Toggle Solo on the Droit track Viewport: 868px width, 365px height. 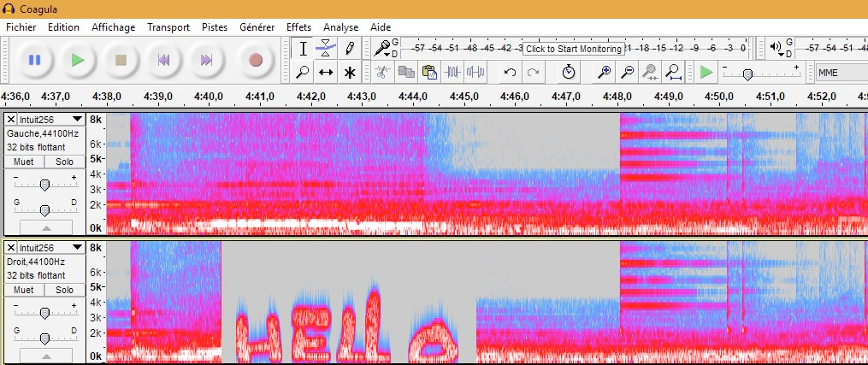click(x=64, y=290)
